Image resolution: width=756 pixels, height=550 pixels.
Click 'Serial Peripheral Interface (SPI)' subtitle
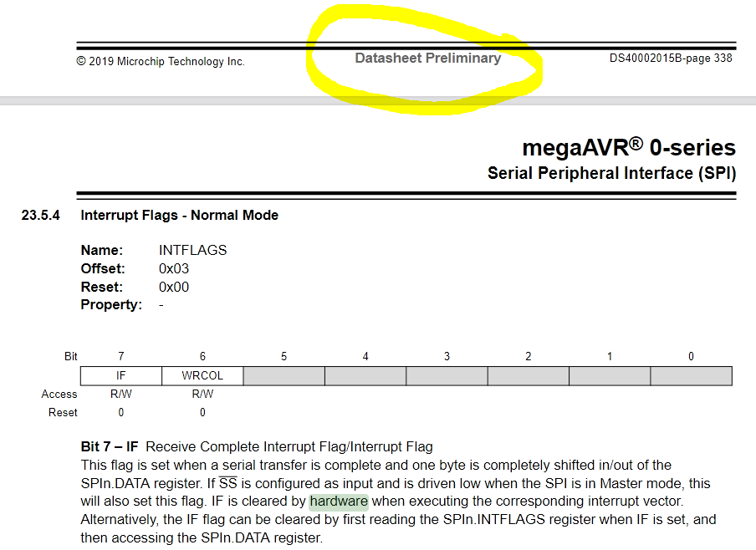pyautogui.click(x=612, y=173)
